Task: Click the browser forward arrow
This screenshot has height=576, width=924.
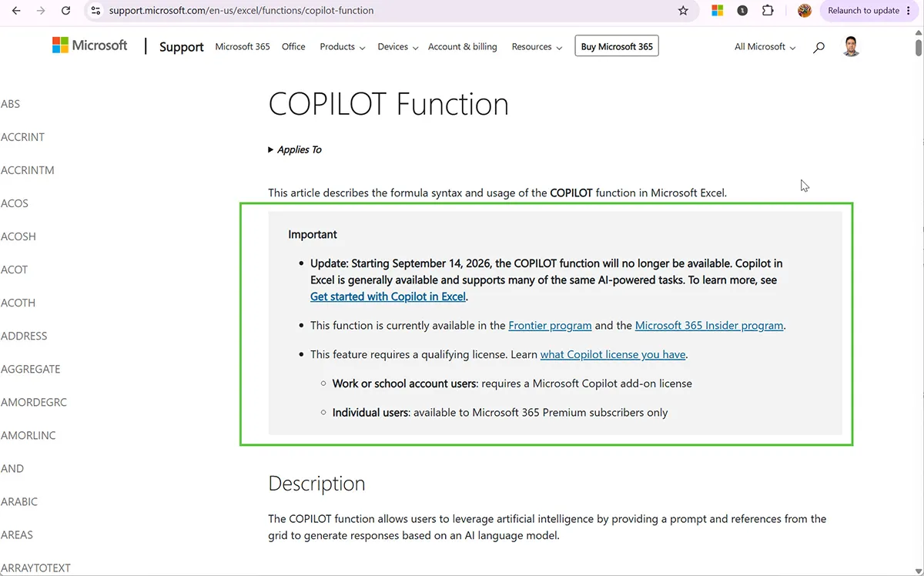Action: pos(41,11)
